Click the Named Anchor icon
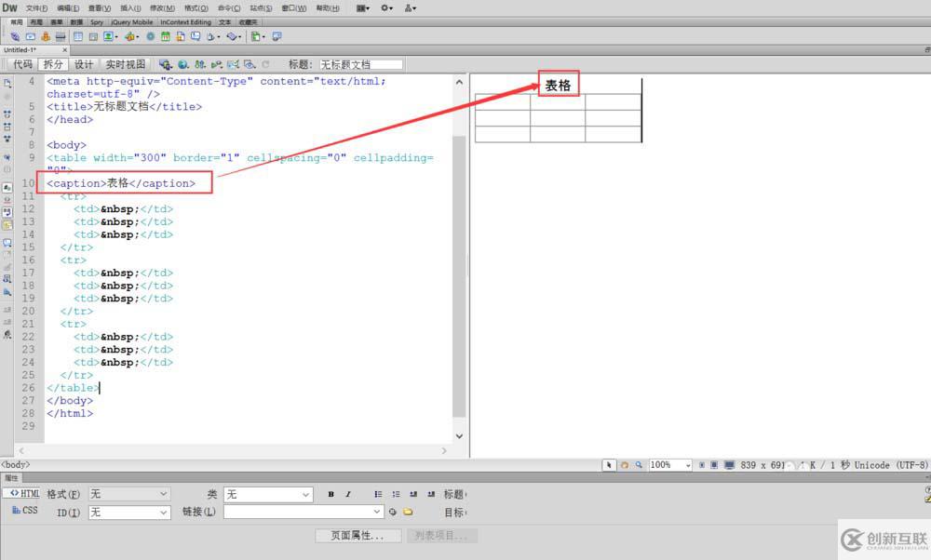 coord(46,36)
